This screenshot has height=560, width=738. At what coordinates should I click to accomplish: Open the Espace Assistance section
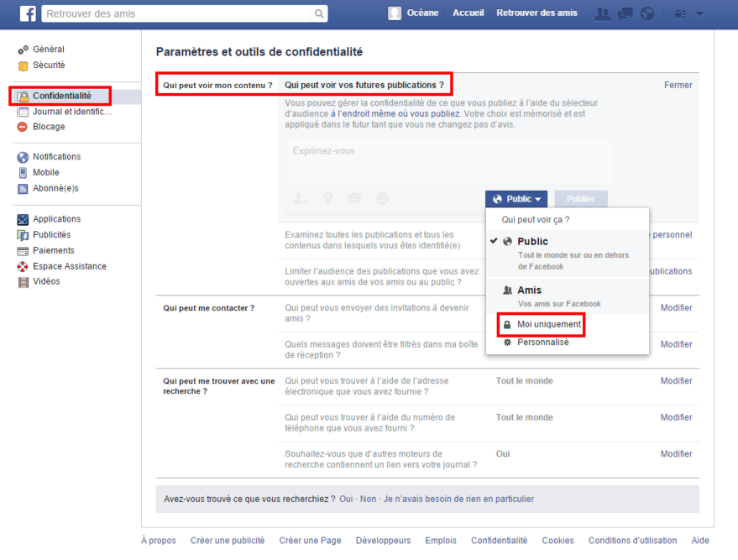[x=70, y=266]
